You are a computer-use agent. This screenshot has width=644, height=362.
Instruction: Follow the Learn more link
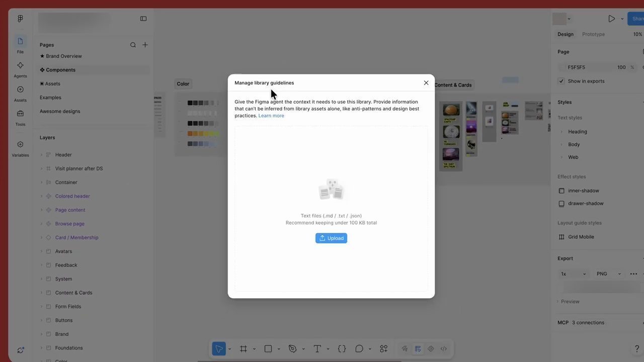coord(271,116)
